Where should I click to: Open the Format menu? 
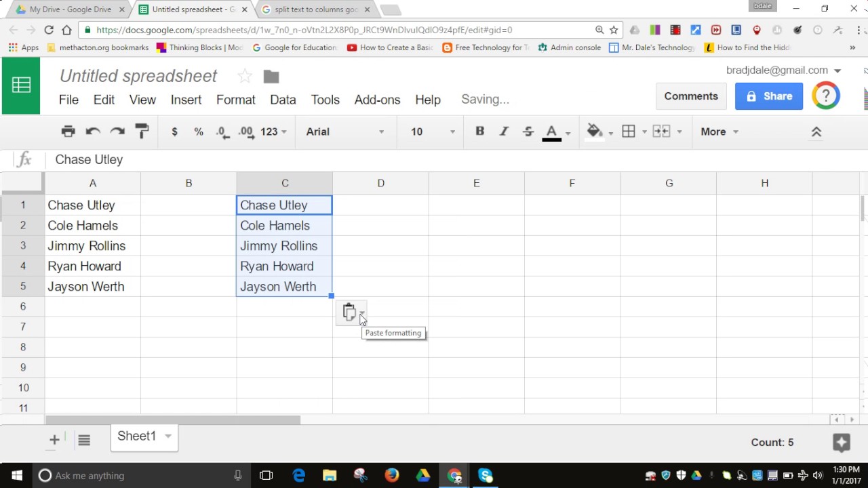pyautogui.click(x=235, y=100)
